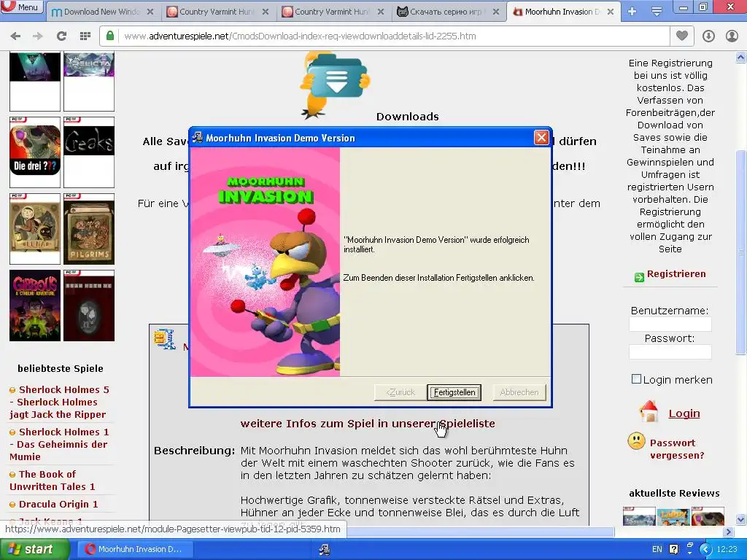This screenshot has width=747, height=560.
Task: Click the 12:23 taskbar clock
Action: (x=727, y=549)
